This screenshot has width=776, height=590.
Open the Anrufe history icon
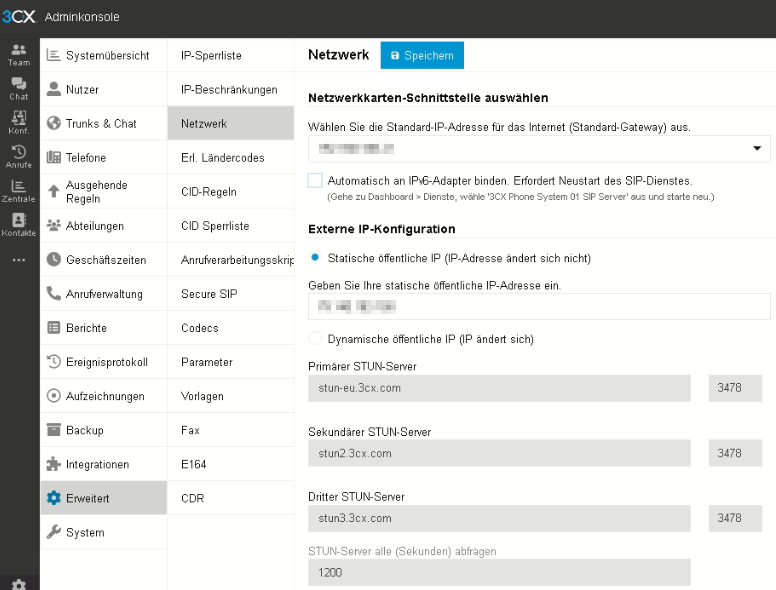pos(19,156)
